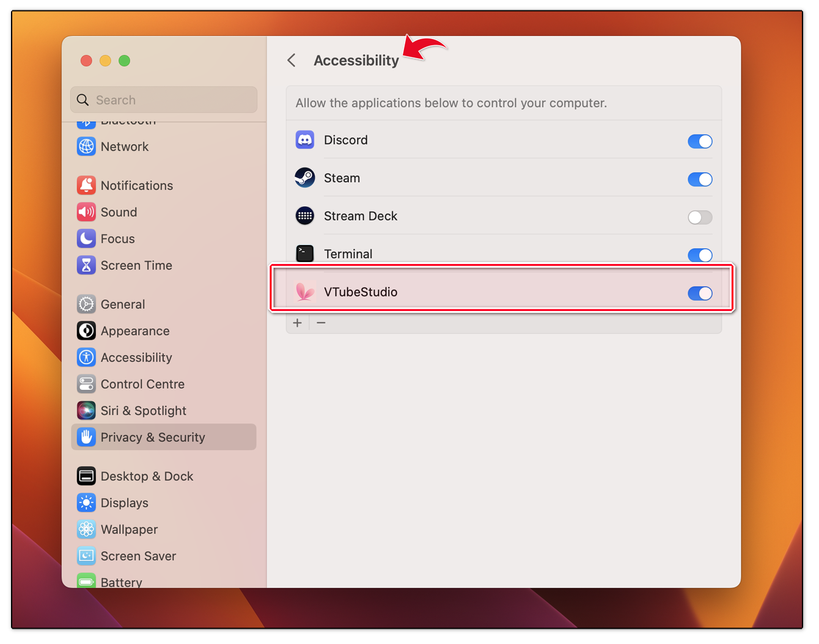Image resolution: width=819 pixels, height=644 pixels.
Task: Open Desktop & Dock settings
Action: point(163,476)
